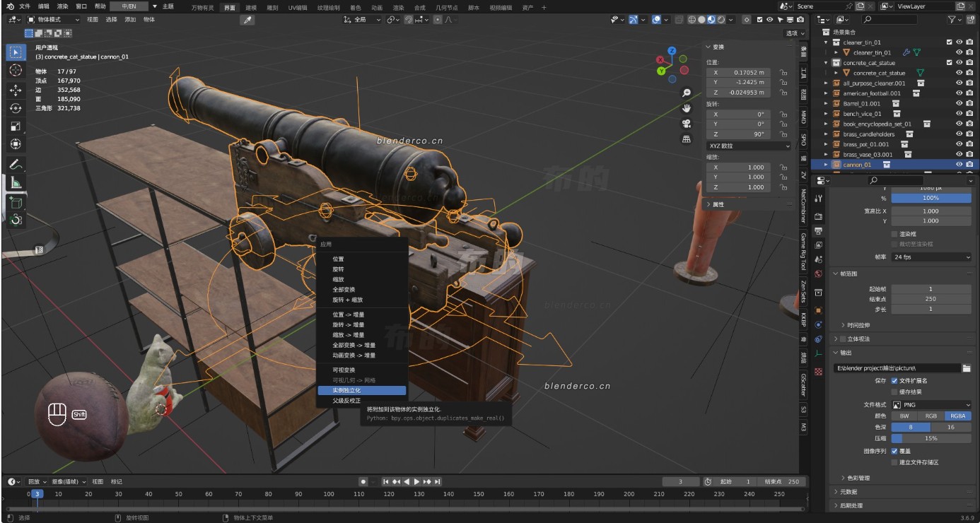Set color mode to RGBA
The width and height of the screenshot is (980, 523).
tap(958, 416)
